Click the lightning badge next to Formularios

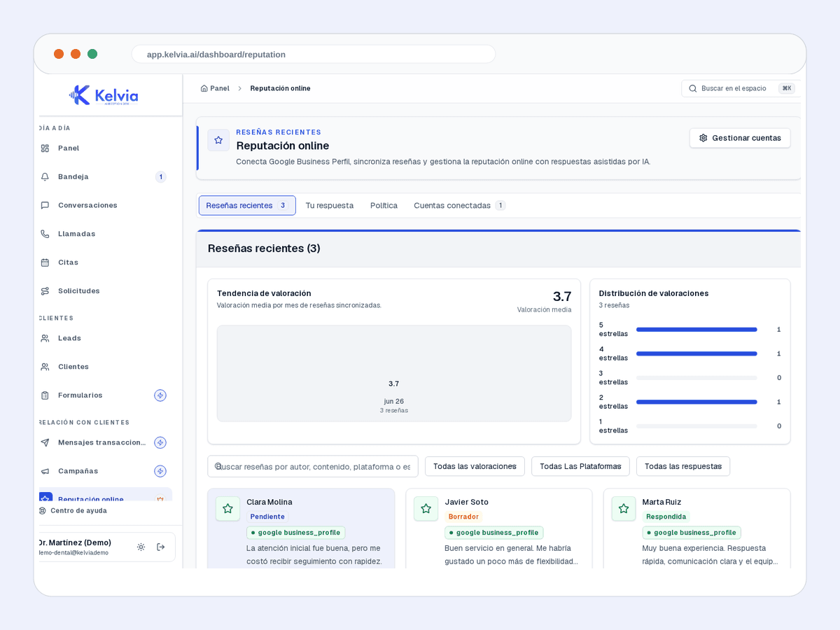click(160, 395)
